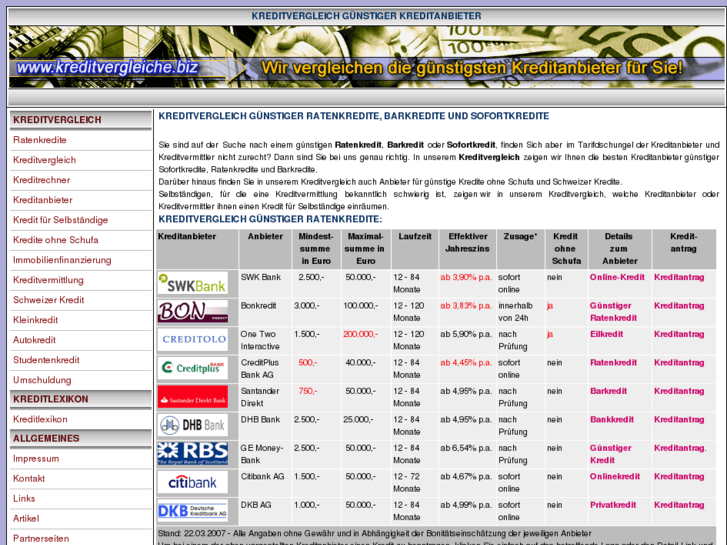Click the www.kreditvergleiche.biz banner image
Screen dimensions: 727x545
click(366, 57)
